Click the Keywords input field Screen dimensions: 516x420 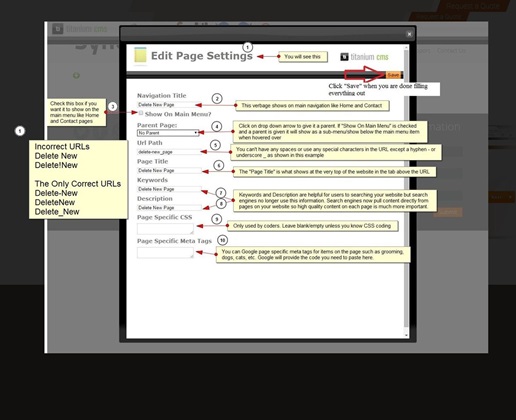[x=169, y=189]
